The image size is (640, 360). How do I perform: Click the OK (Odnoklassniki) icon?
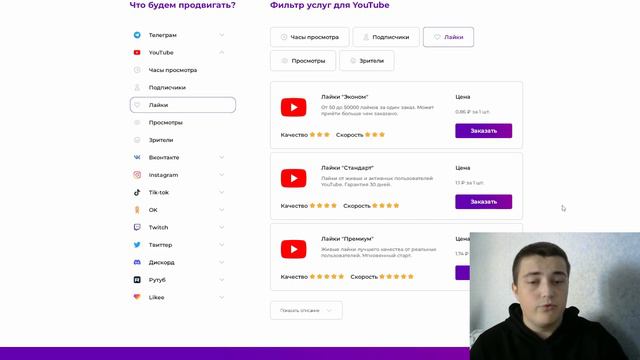click(x=137, y=210)
